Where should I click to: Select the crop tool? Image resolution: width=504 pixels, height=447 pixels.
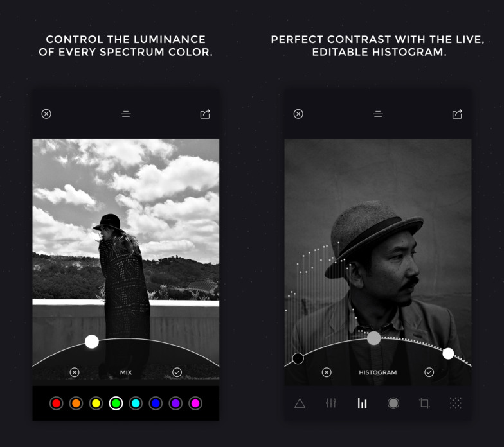point(424,403)
